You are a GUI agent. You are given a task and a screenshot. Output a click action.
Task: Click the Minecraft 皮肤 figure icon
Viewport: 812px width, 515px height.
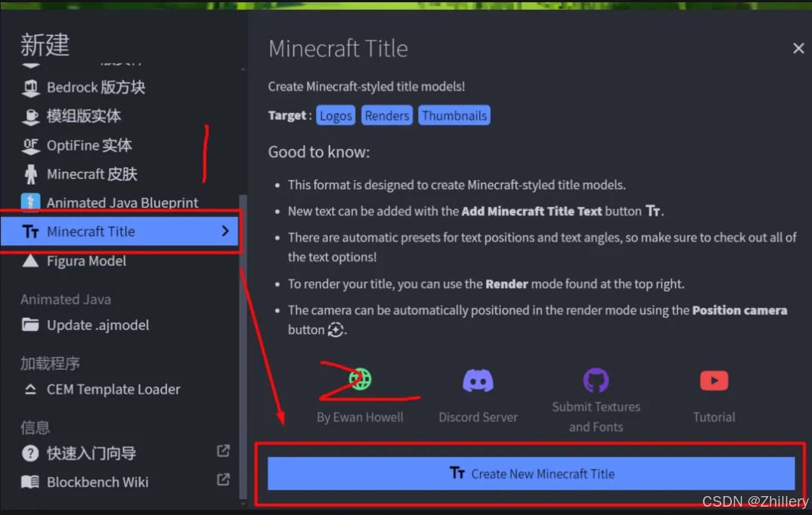click(30, 175)
